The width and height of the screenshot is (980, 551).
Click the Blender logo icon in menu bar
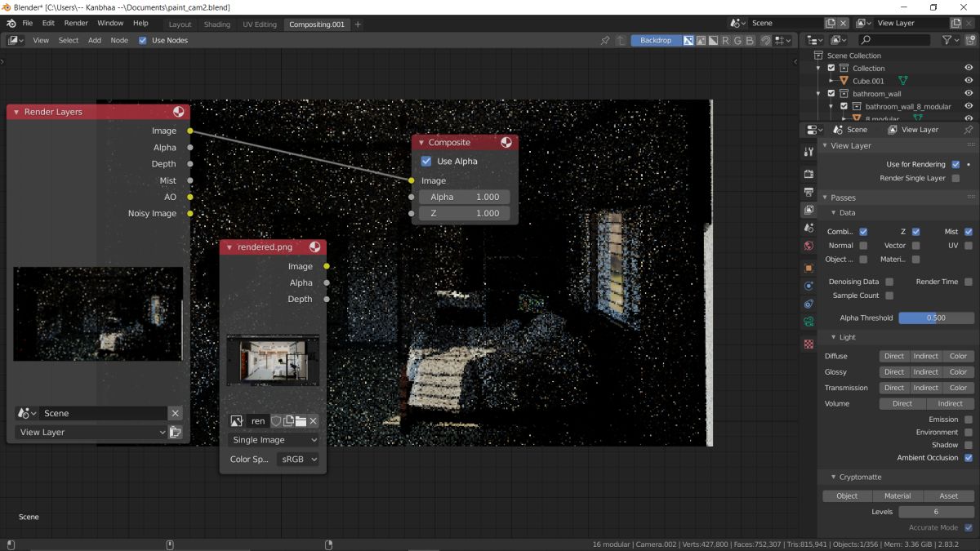tap(10, 24)
